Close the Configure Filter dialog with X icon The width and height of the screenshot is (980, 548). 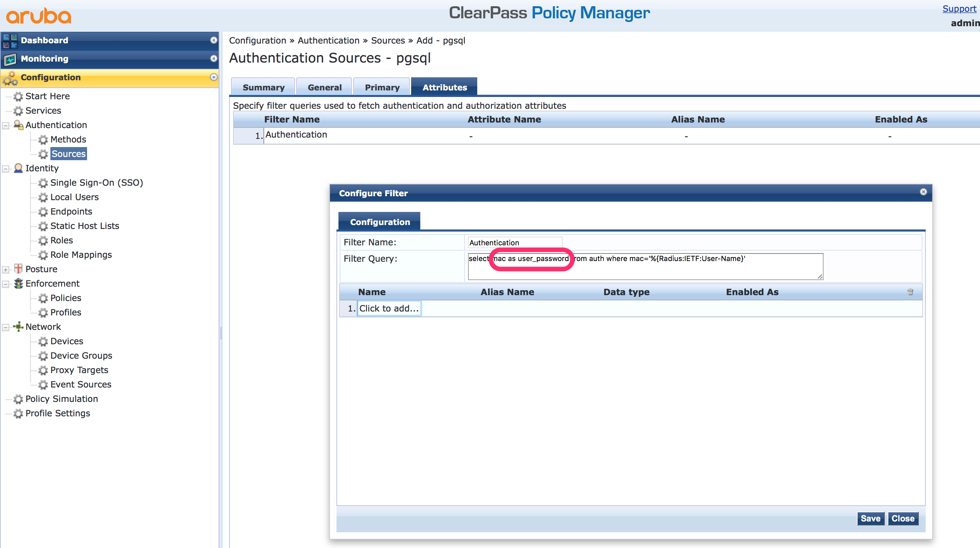click(923, 192)
